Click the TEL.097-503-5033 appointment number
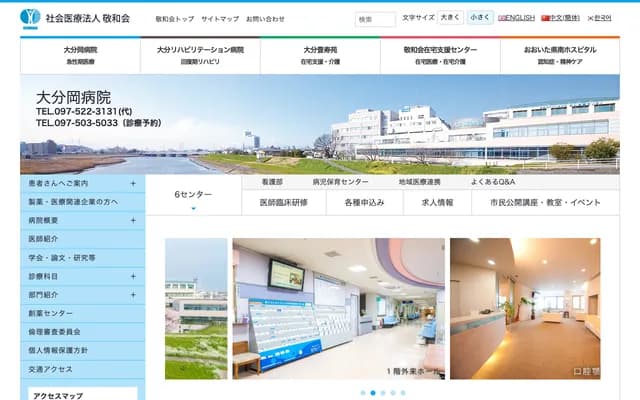Image resolution: width=640 pixels, height=400 pixels. pyautogui.click(x=98, y=123)
